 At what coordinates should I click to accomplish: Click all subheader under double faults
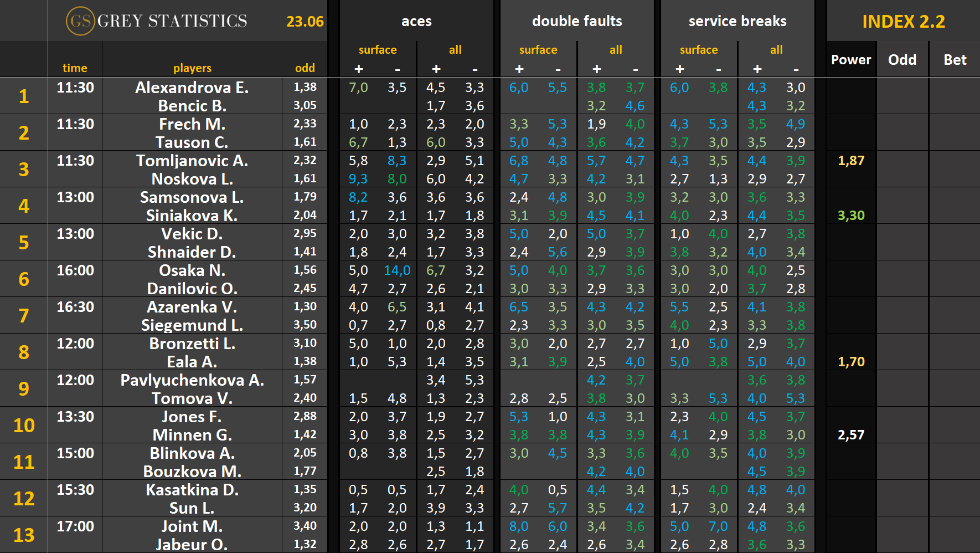616,50
